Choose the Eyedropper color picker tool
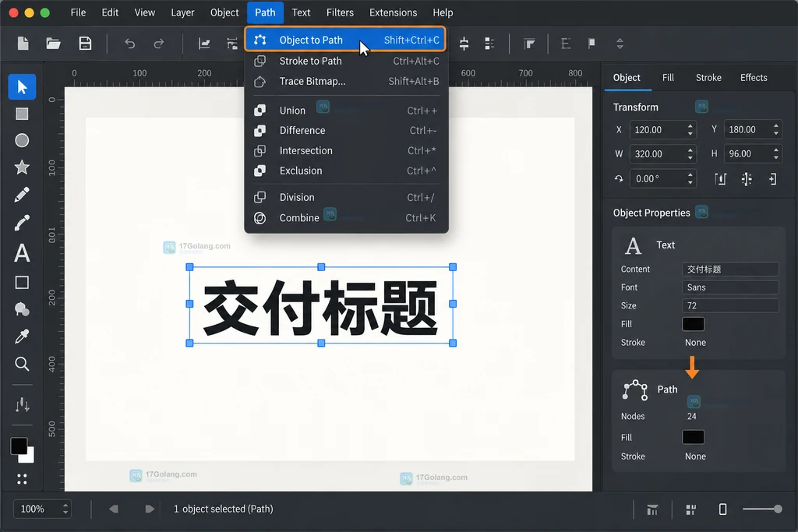This screenshot has height=532, width=798. pos(22,336)
